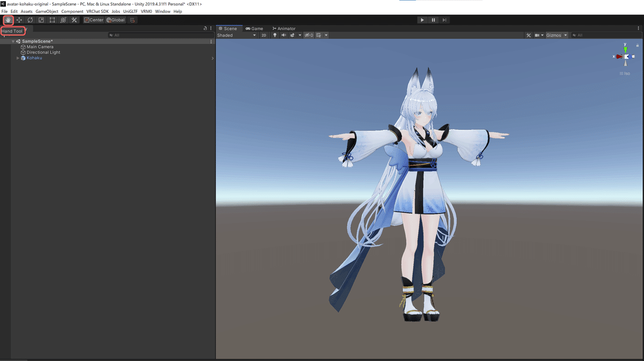Open the Hierarchy panel options menu
This screenshot has width=644, height=361.
(211, 28)
